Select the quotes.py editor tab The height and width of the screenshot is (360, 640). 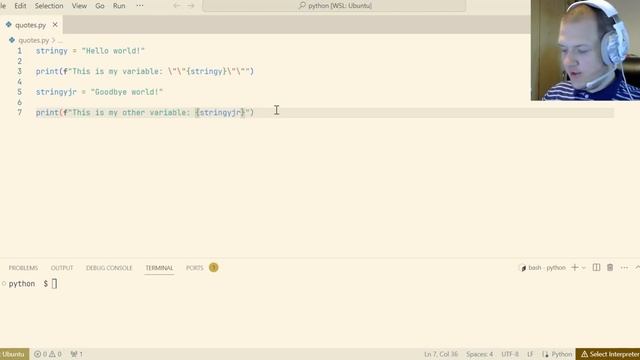[x=30, y=25]
